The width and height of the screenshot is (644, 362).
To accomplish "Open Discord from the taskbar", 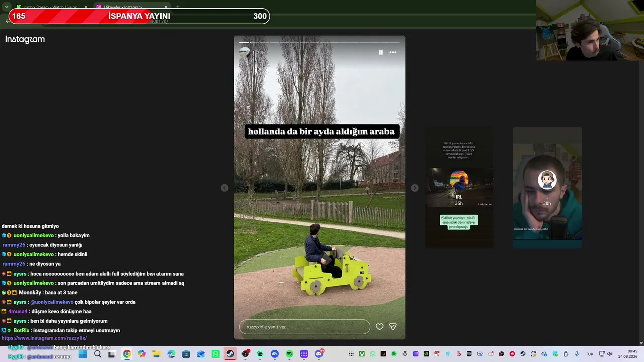I will (x=319, y=354).
